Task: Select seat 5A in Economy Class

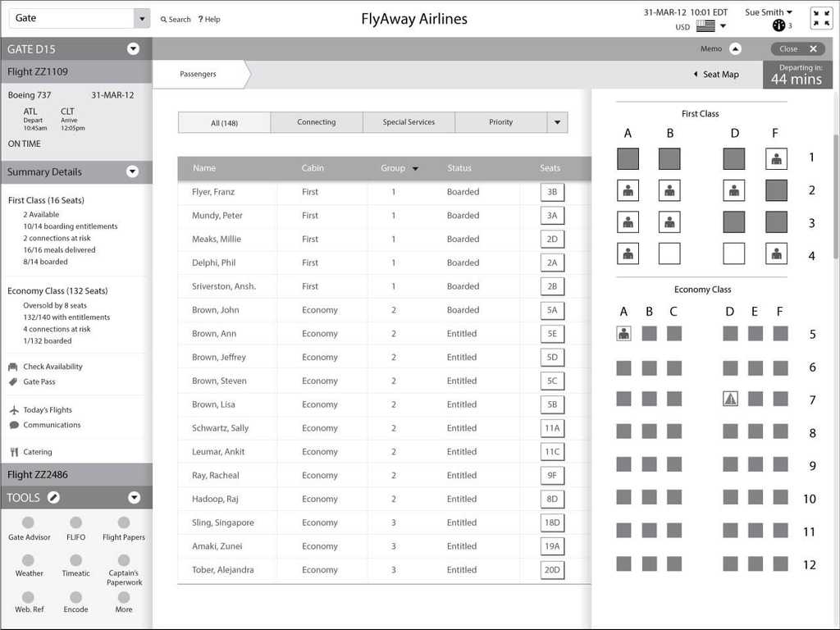Action: point(623,333)
